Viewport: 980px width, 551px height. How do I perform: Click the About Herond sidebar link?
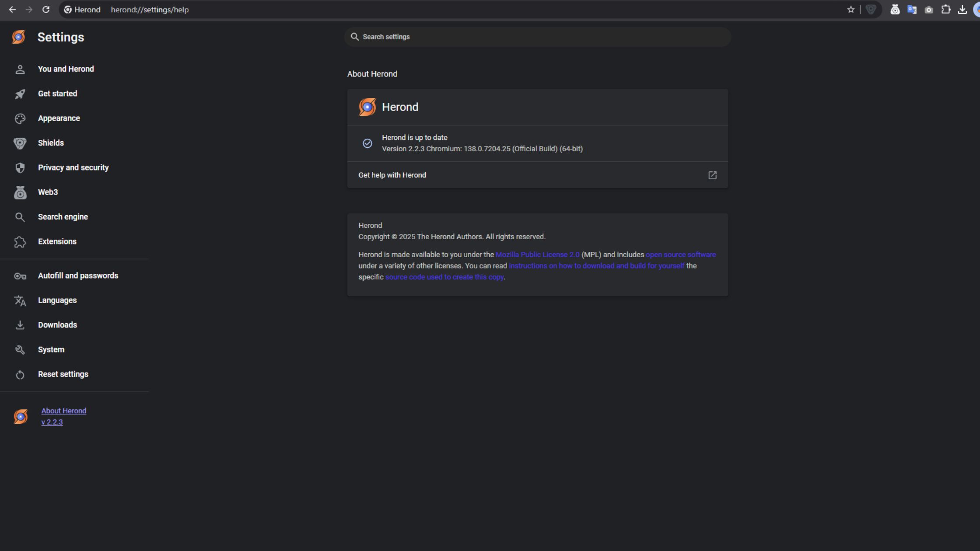pos(64,411)
